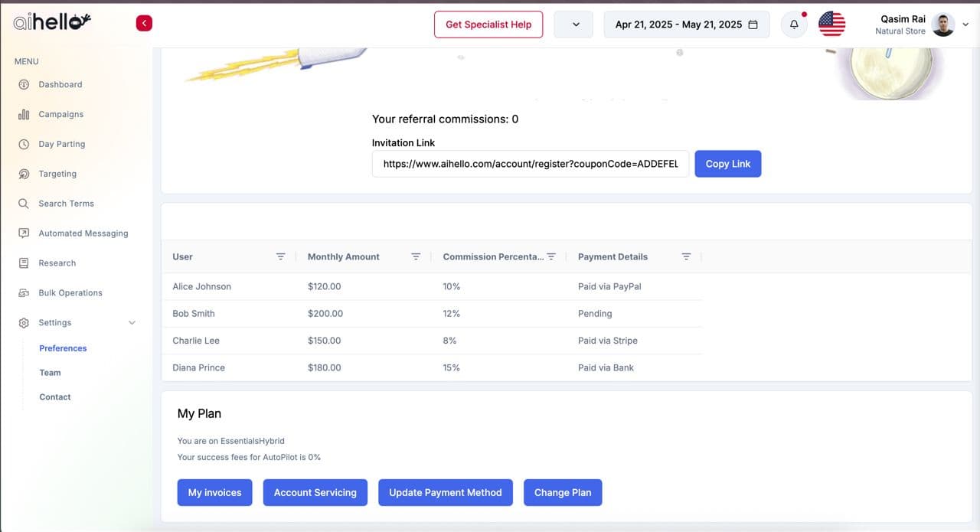Collapse sidebar with red arrow button
The image size is (980, 532).
(x=144, y=24)
